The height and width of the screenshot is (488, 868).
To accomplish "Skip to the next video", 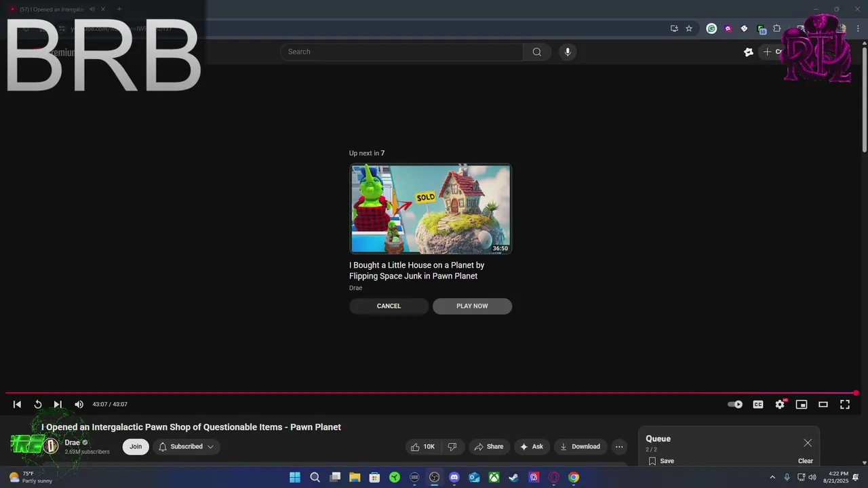I will point(58,405).
